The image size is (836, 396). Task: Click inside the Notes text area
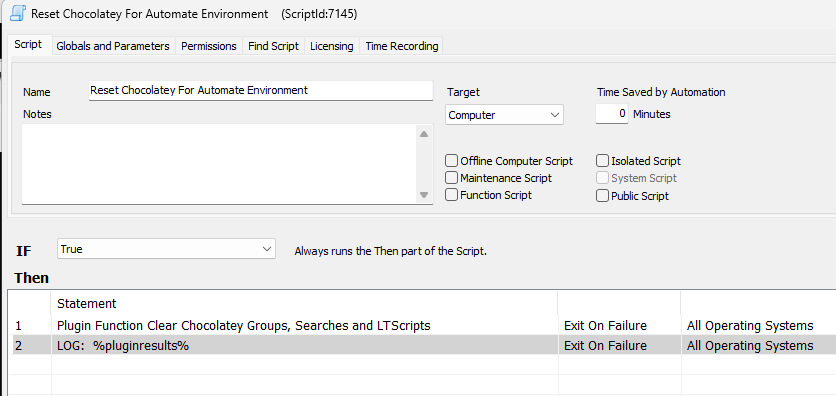click(219, 164)
